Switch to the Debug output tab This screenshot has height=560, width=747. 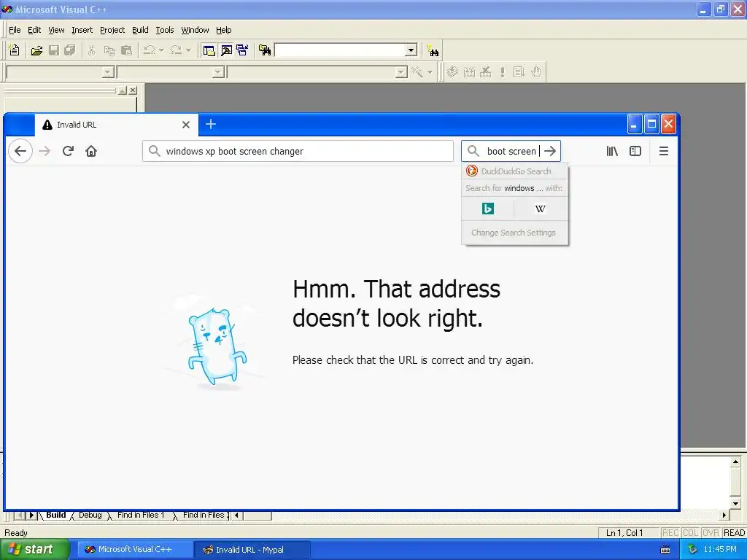coord(90,516)
